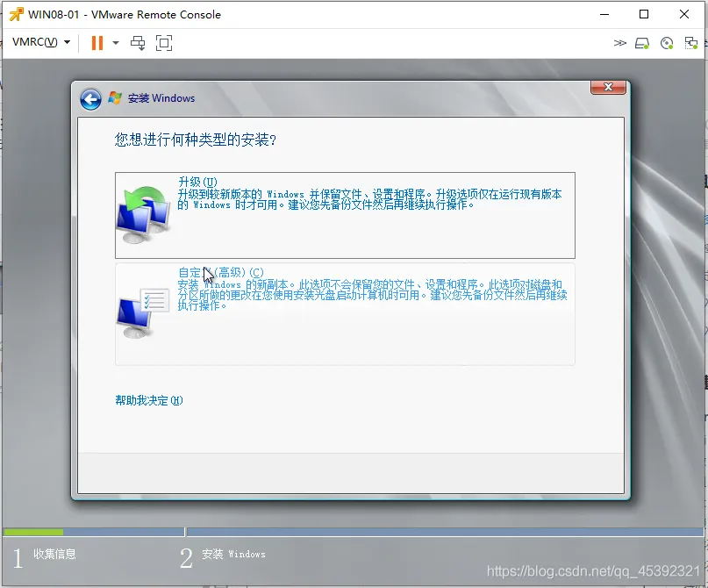Click the VMware Remote Console app icon
The height and width of the screenshot is (588, 708).
point(17,14)
